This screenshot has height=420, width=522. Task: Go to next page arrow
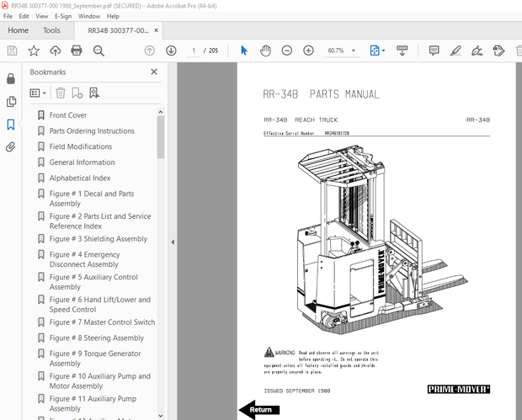coord(171,51)
